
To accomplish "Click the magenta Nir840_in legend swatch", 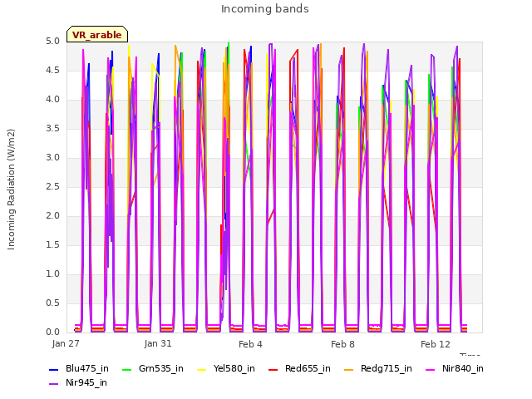I will (431, 369).
